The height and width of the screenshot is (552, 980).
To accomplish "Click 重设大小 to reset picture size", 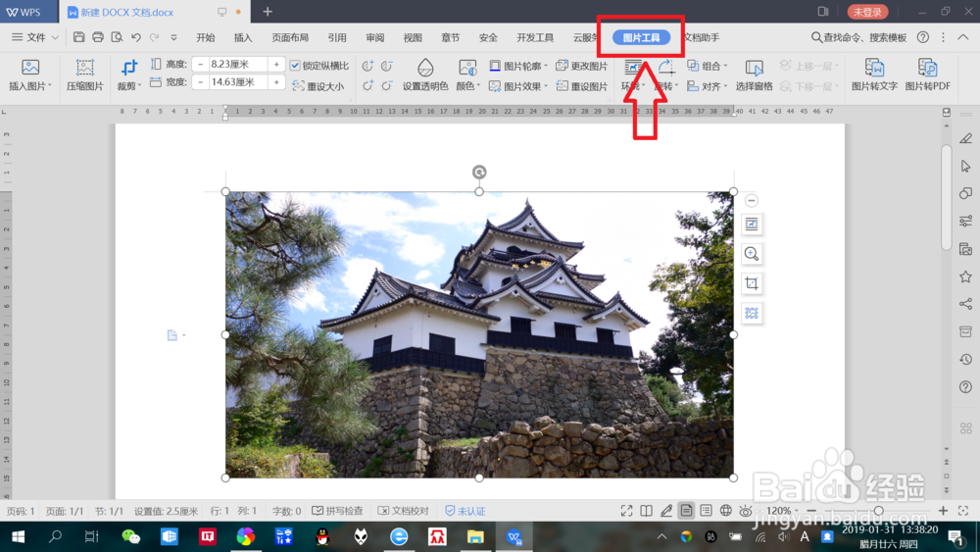I will (318, 86).
